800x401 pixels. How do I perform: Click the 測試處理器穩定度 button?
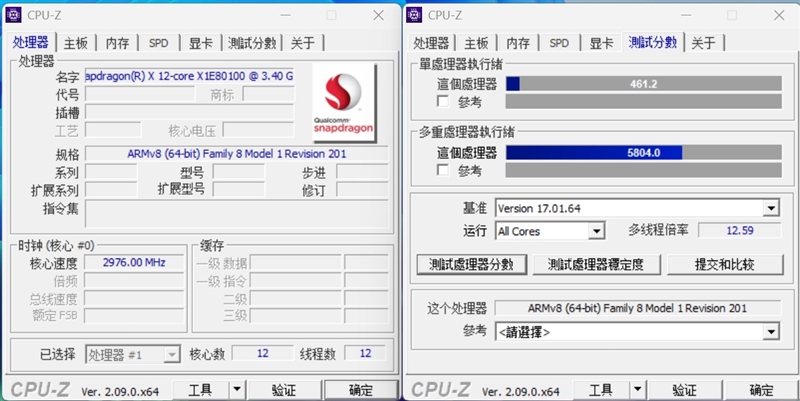pyautogui.click(x=596, y=264)
